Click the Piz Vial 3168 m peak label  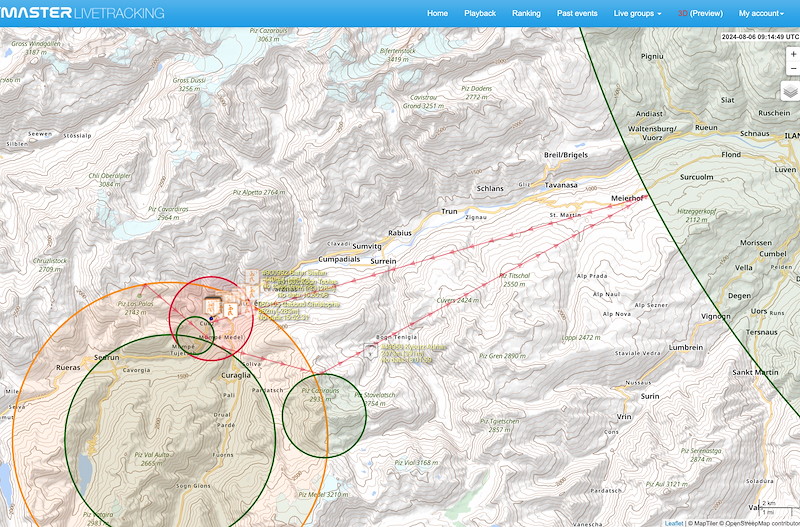pyautogui.click(x=416, y=463)
